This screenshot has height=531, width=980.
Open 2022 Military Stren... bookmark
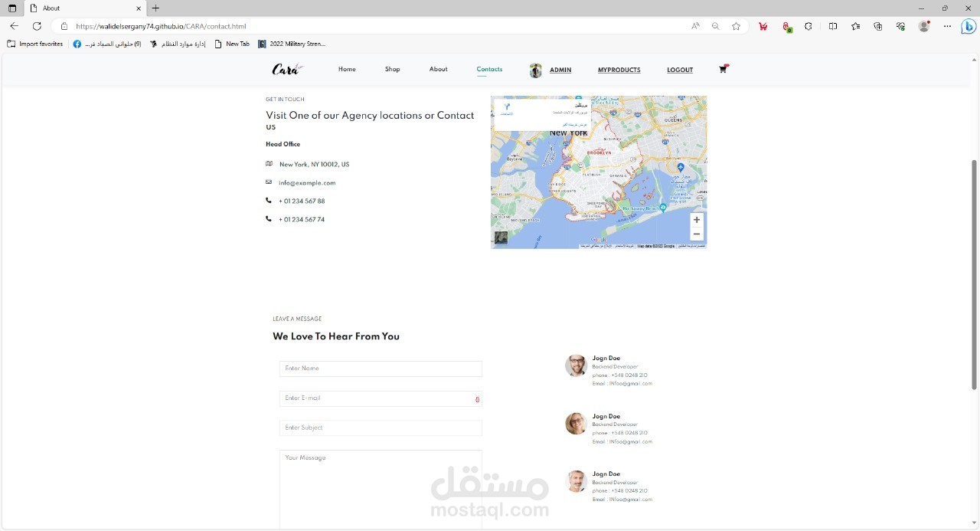point(292,44)
